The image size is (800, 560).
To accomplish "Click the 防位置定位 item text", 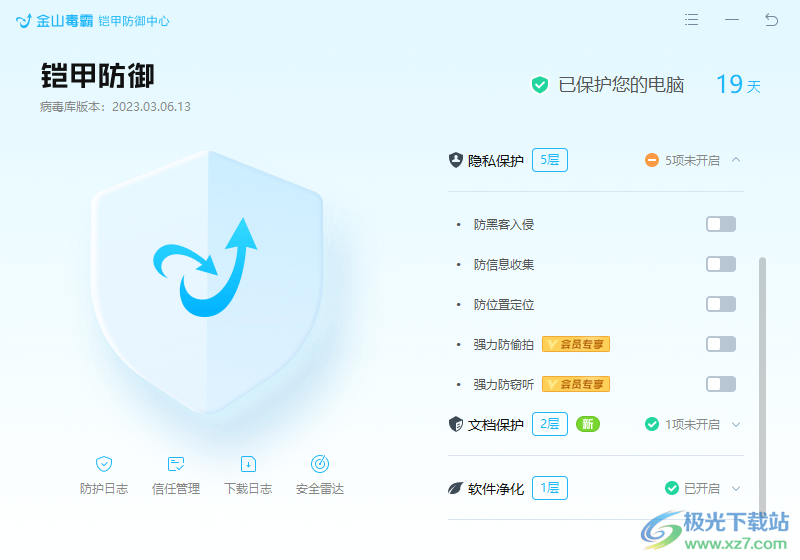I will 504,304.
